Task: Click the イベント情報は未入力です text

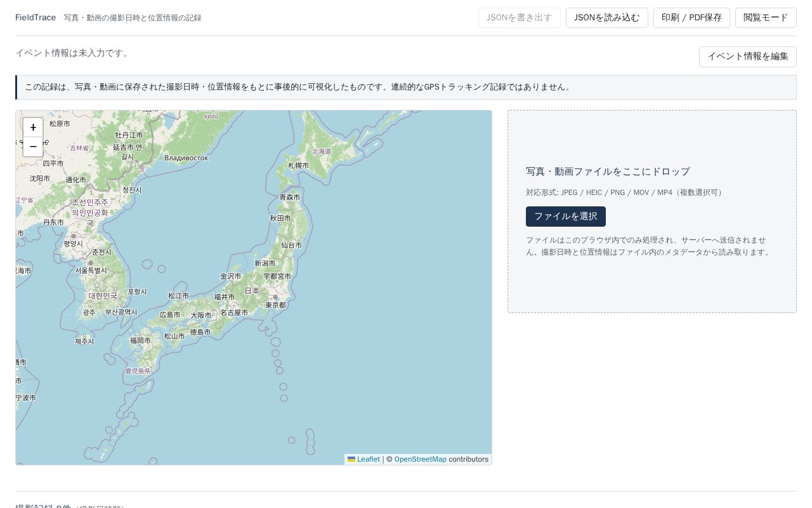Action: (x=74, y=53)
